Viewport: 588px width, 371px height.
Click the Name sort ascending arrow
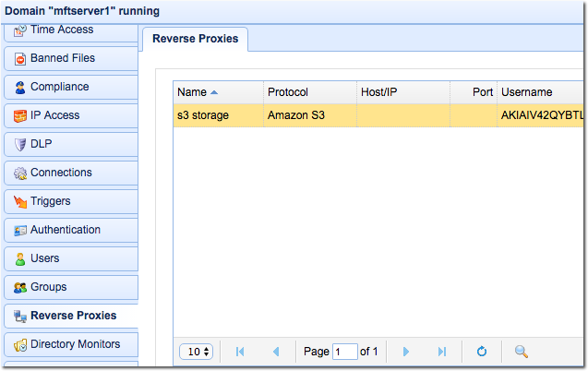[214, 92]
